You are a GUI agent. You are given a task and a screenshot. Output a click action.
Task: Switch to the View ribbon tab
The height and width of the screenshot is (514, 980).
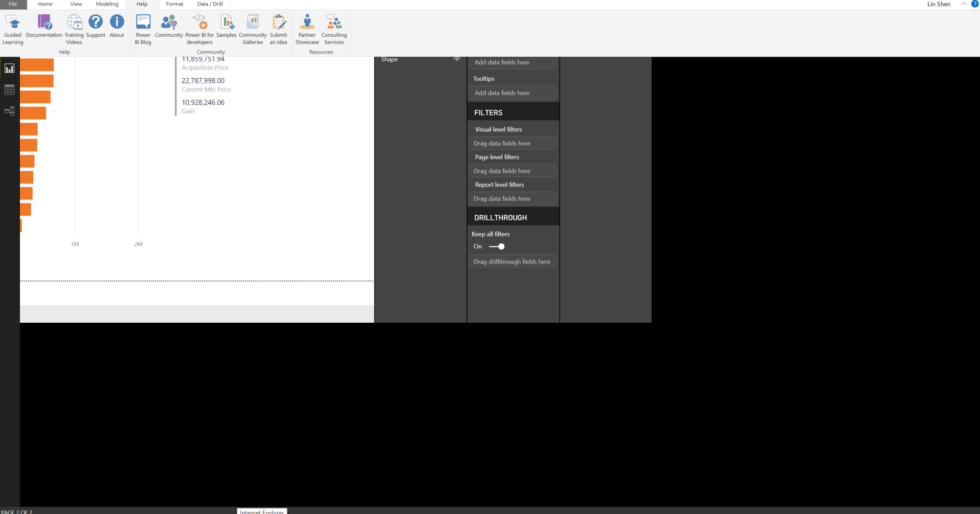pos(76,4)
